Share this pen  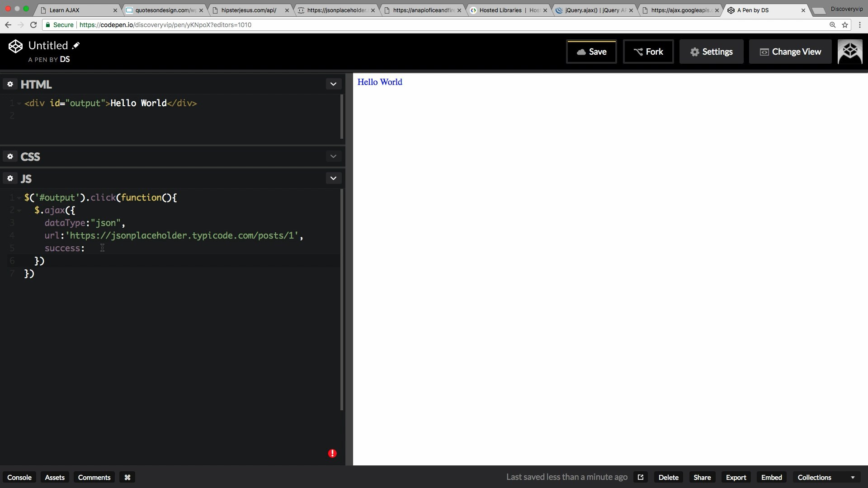coord(702,477)
